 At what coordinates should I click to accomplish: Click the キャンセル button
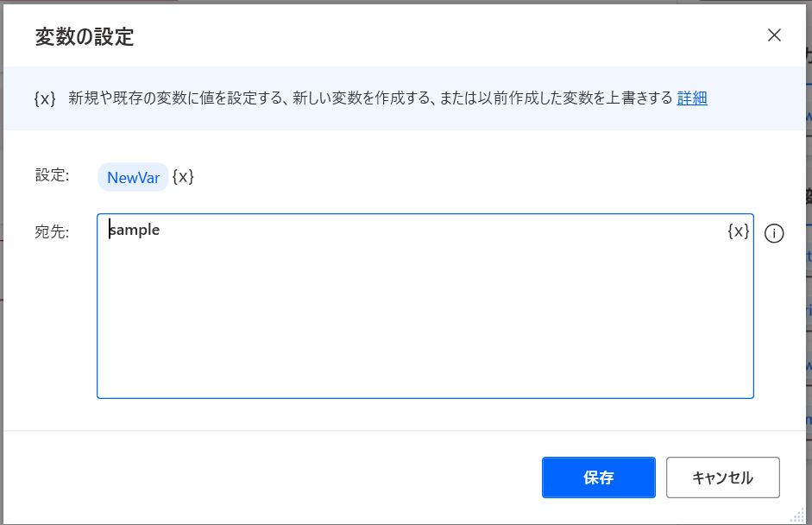click(722, 478)
